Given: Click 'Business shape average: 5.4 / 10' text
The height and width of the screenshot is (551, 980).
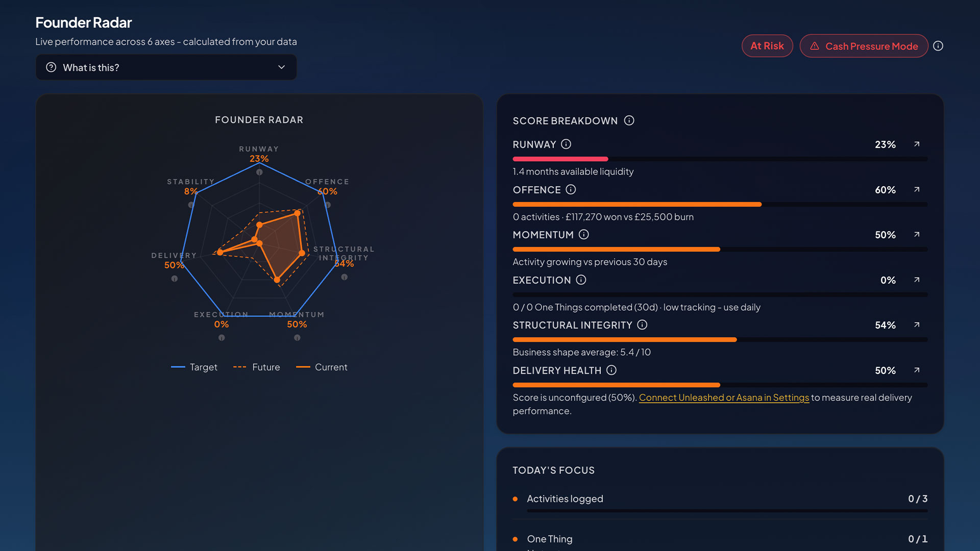Looking at the screenshot, I should point(582,353).
